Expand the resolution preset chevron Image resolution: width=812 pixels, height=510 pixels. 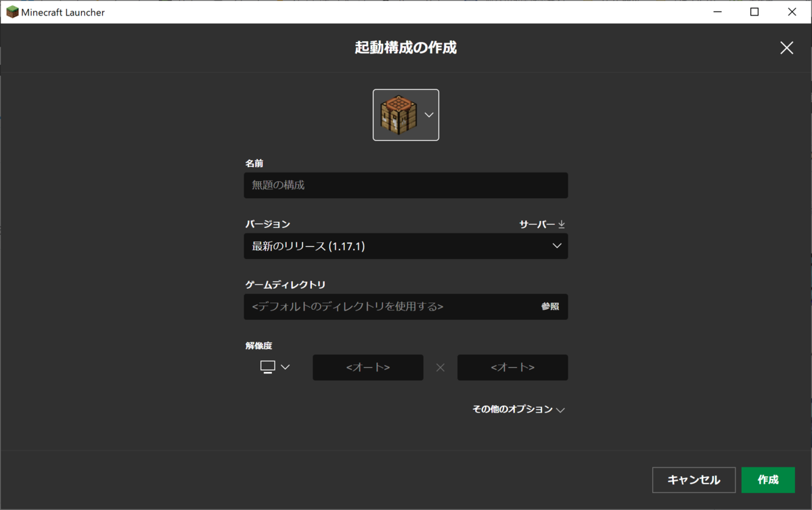[x=285, y=367]
